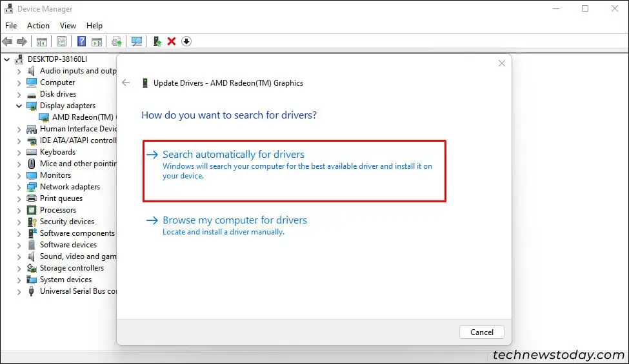Expand the Computer category
The image size is (629, 364).
tap(19, 83)
